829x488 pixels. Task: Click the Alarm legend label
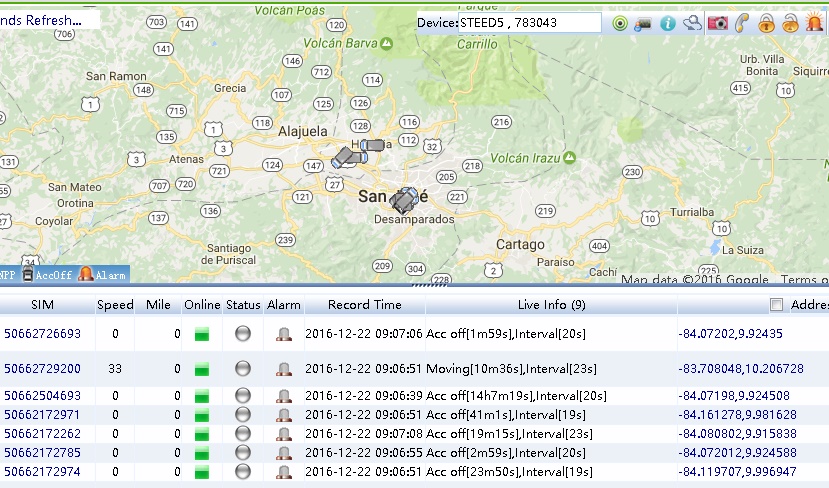[x=110, y=275]
